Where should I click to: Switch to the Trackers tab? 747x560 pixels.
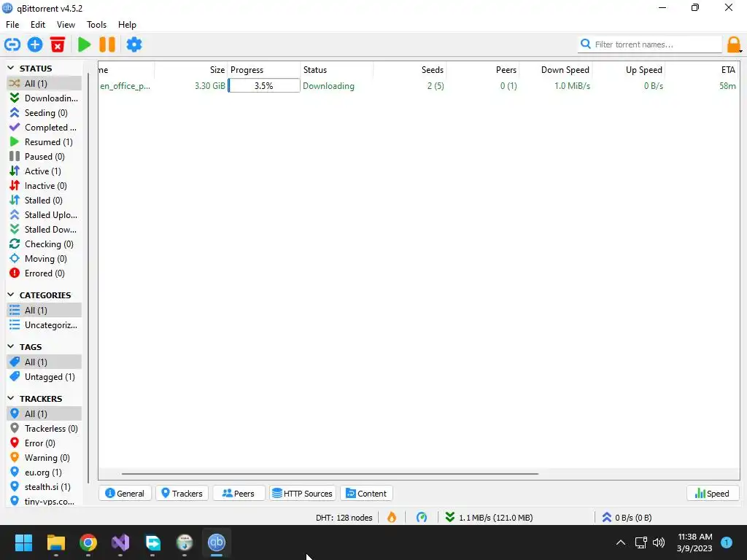pyautogui.click(x=182, y=494)
